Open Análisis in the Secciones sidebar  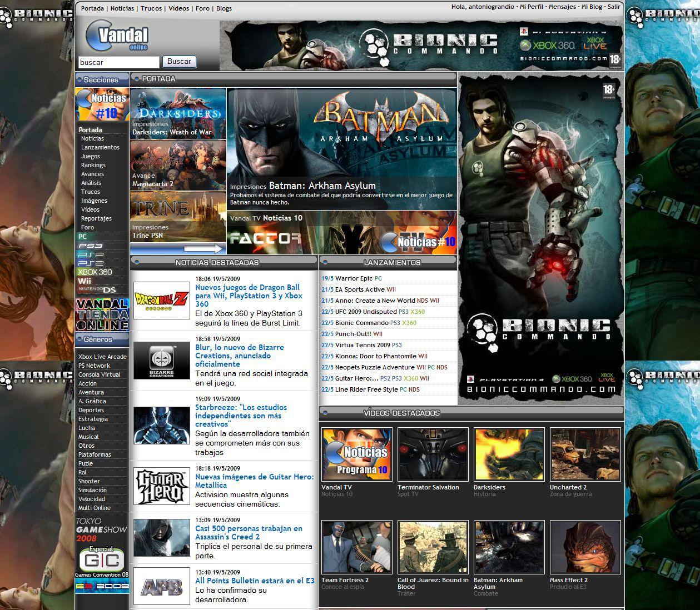coord(91,183)
